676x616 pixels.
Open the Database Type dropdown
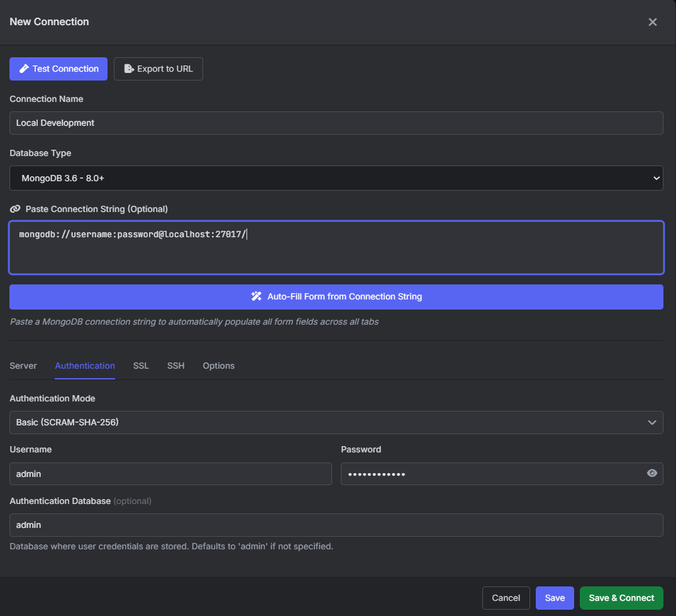click(x=336, y=178)
